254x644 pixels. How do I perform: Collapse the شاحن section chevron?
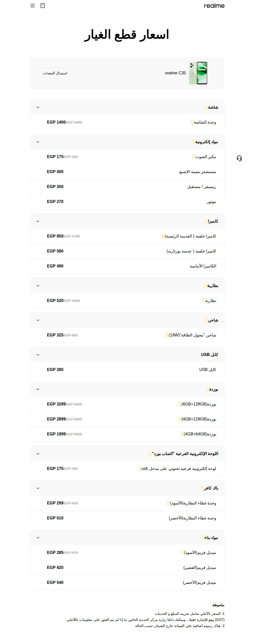[38, 320]
